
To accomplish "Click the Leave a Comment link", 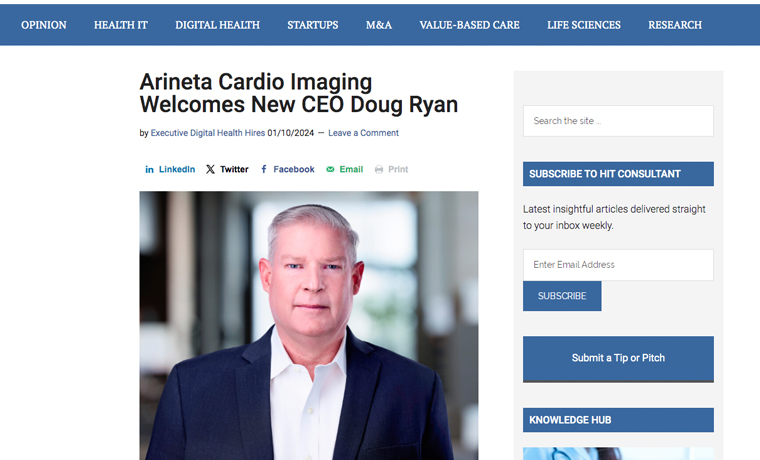I will click(x=363, y=133).
